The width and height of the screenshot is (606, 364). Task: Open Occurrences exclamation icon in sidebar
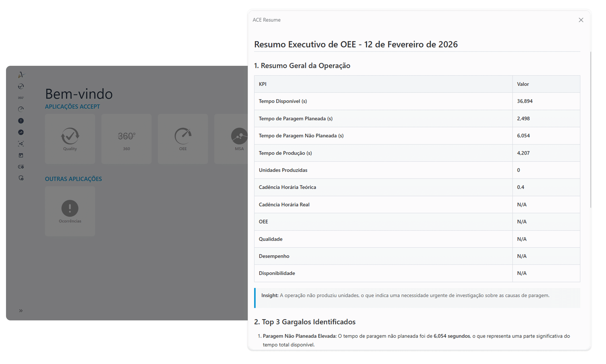pos(21,121)
